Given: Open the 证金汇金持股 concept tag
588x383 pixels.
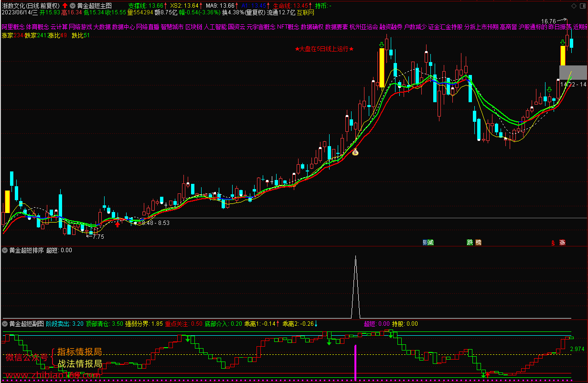Looking at the screenshot, I should click(x=446, y=27).
